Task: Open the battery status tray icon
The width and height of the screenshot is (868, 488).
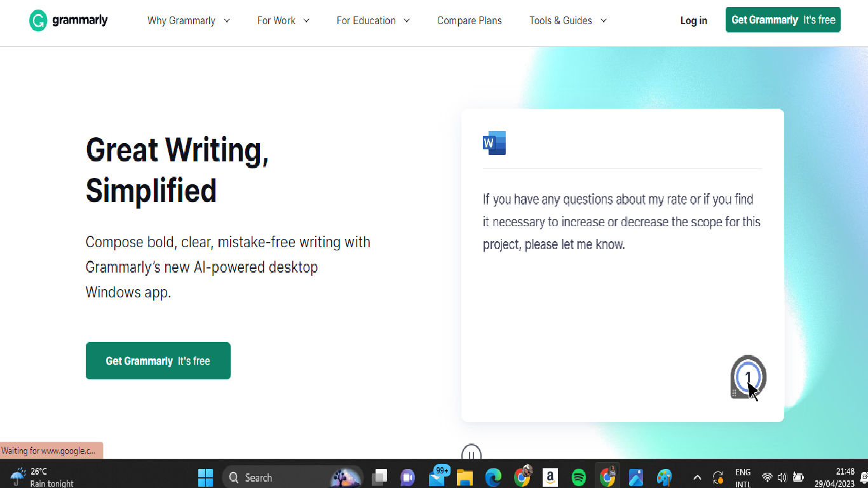Action: coord(799,477)
